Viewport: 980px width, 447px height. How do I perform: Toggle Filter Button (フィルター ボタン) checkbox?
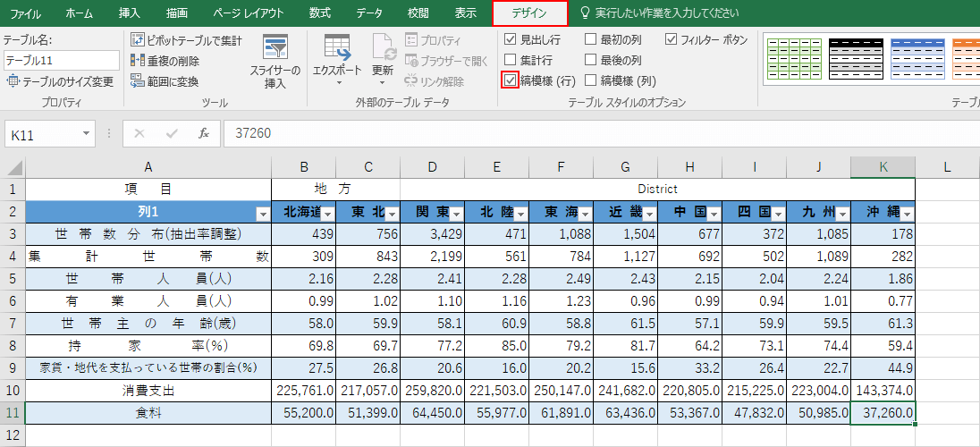point(672,40)
